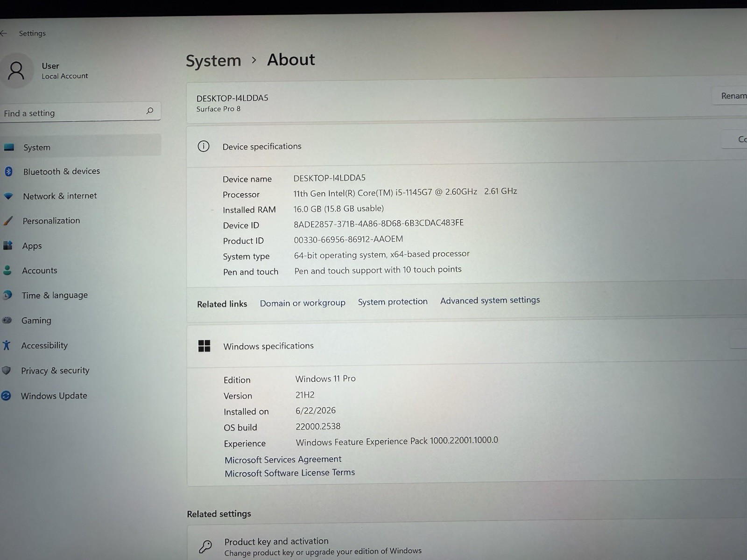
Task: Click User Local Account name text
Action: pos(65,71)
